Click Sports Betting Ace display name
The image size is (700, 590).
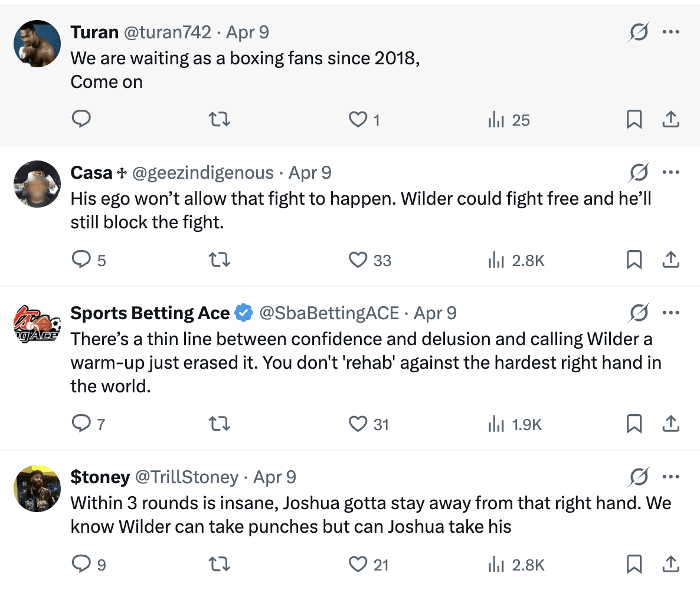[x=150, y=313]
